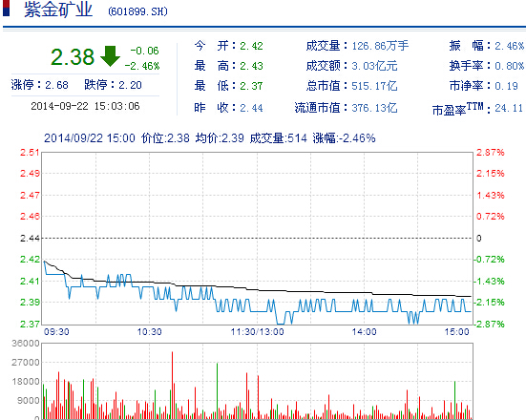The width and height of the screenshot is (526, 420).
Task: Click the 11:30/13:00 time axis marker
Action: tap(258, 332)
